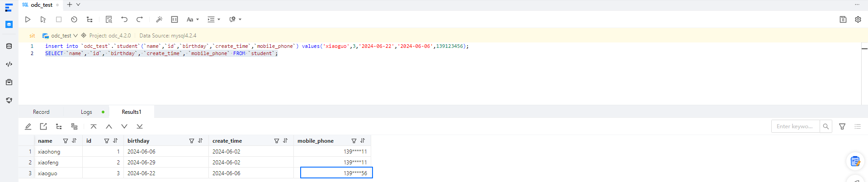
Task: Click the clock-like execution plan icon
Action: (74, 19)
